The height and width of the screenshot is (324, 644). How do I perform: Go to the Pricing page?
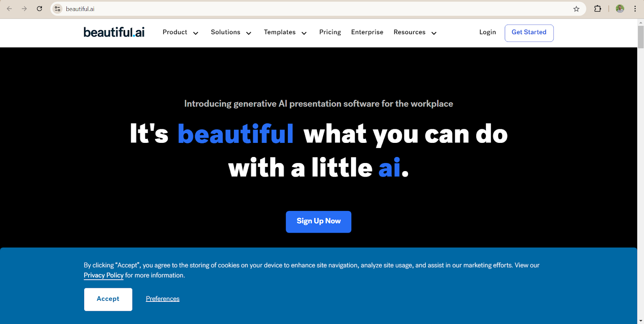(x=330, y=32)
